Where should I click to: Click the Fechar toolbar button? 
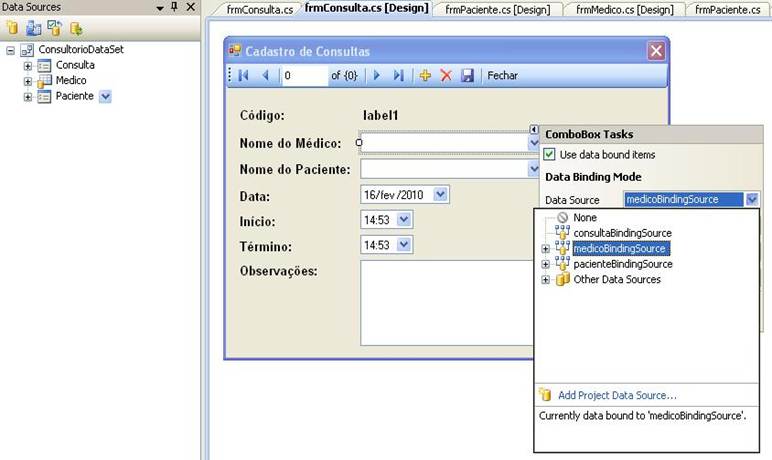502,75
